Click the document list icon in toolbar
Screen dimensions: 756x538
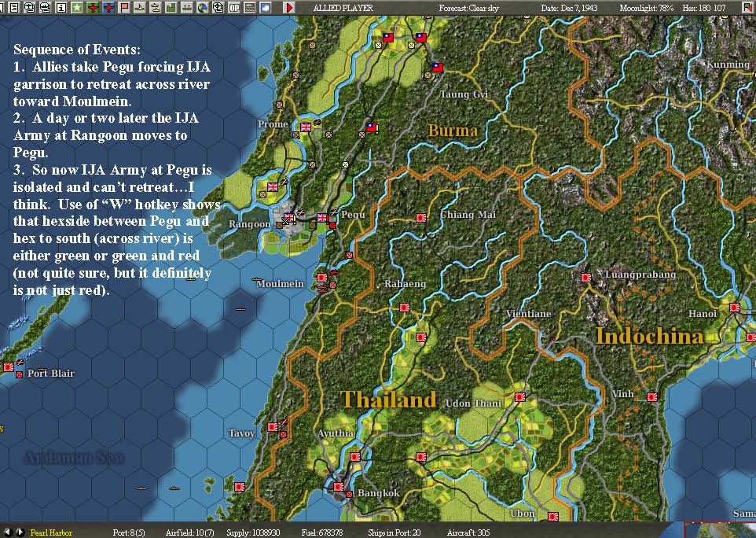pyautogui.click(x=14, y=8)
